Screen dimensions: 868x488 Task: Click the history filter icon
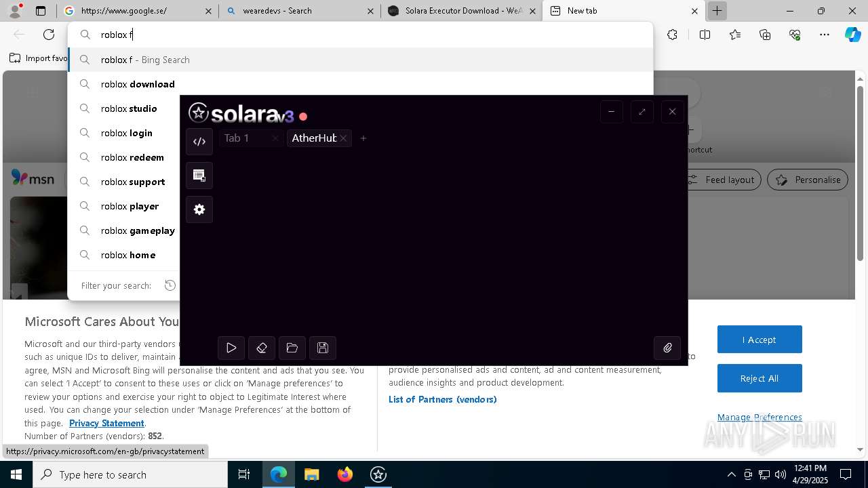point(170,285)
